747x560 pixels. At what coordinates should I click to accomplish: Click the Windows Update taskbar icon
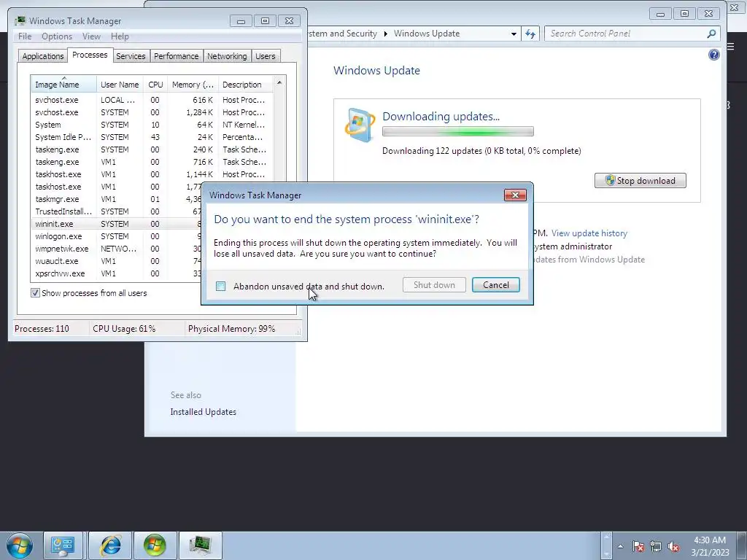(x=155, y=545)
